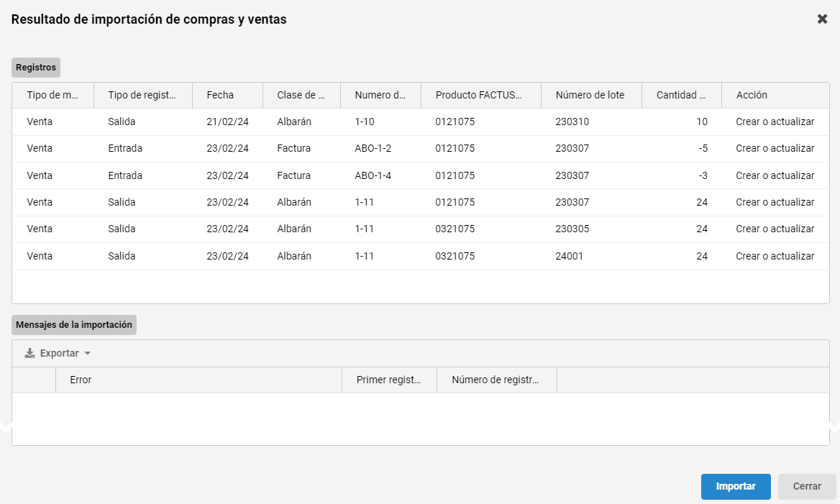This screenshot has height=504, width=840.
Task: Click the Exportar download icon
Action: (30, 354)
